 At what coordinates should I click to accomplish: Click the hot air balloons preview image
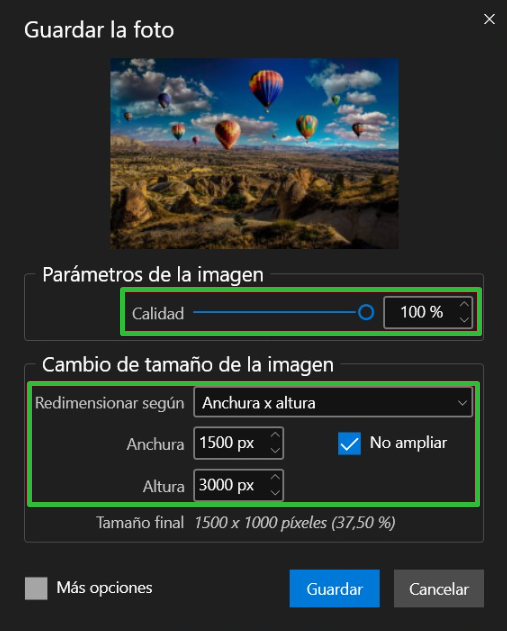pos(254,153)
